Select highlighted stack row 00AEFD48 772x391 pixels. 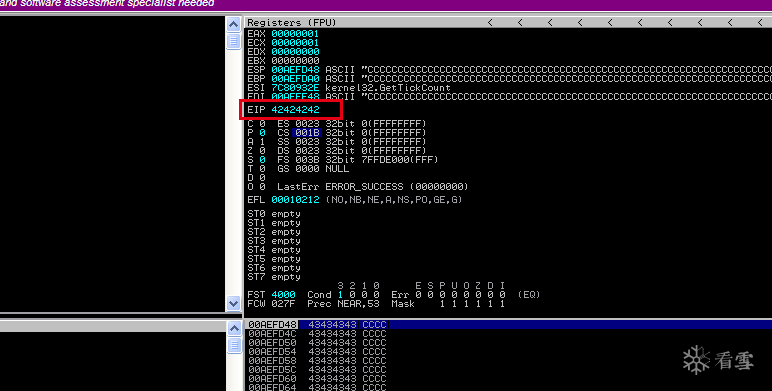(x=508, y=325)
